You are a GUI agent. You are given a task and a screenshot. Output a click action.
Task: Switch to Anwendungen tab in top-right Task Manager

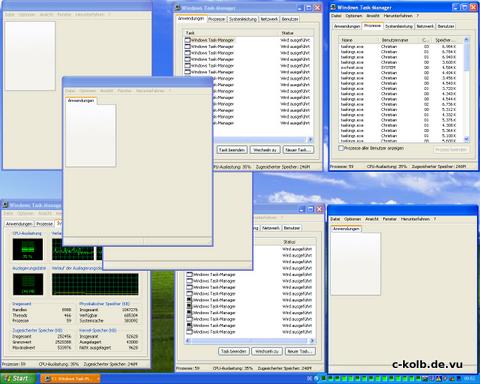tap(347, 26)
